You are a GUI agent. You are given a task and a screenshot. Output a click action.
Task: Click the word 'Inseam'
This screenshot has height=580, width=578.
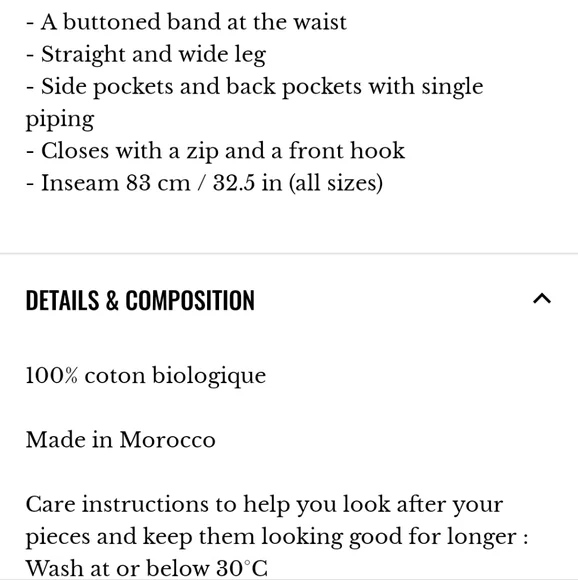pyautogui.click(x=80, y=183)
